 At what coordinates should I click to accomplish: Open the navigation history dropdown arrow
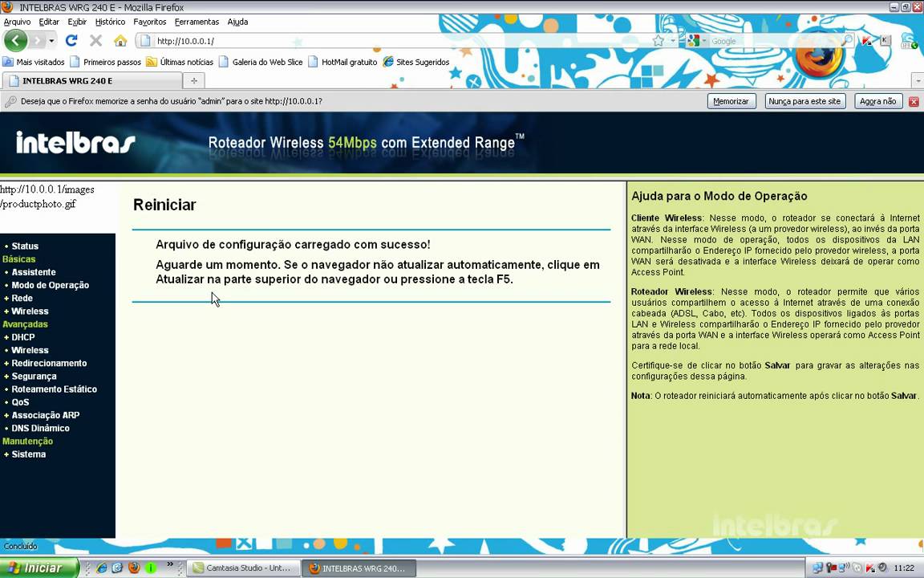51,41
